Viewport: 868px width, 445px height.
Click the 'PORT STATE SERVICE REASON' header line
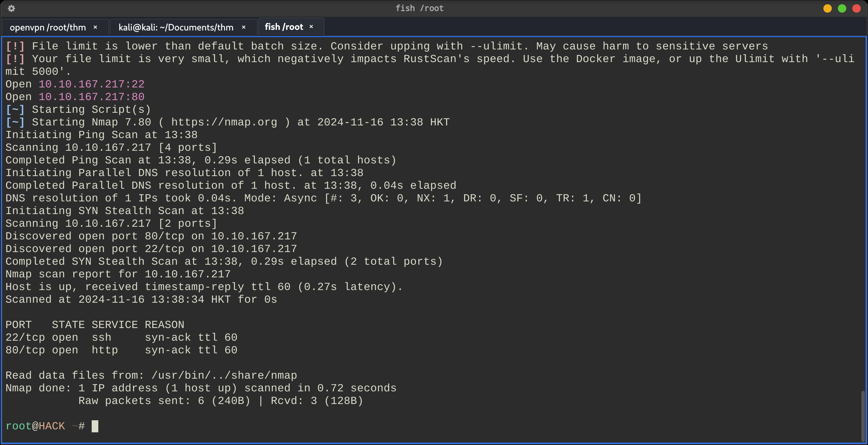click(x=95, y=325)
